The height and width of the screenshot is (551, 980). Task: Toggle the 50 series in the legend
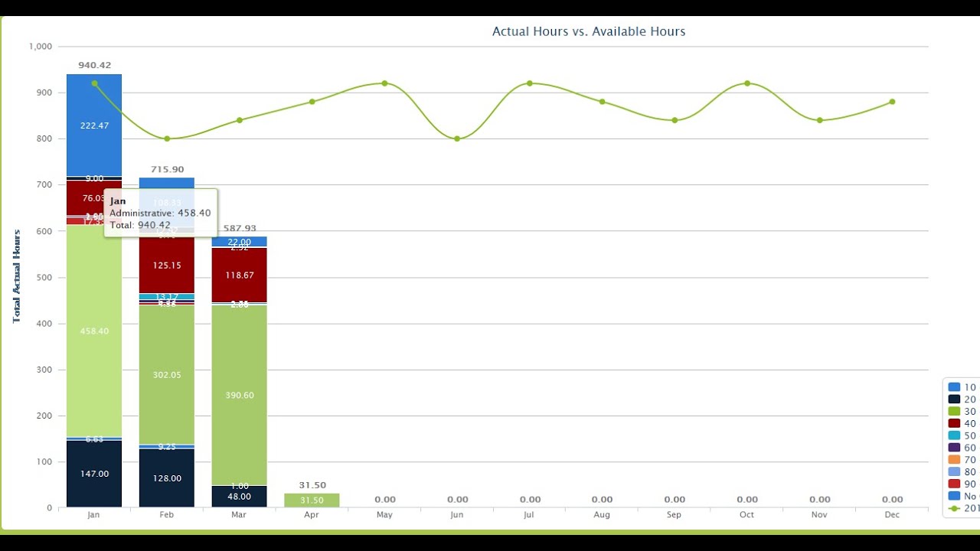pyautogui.click(x=963, y=435)
